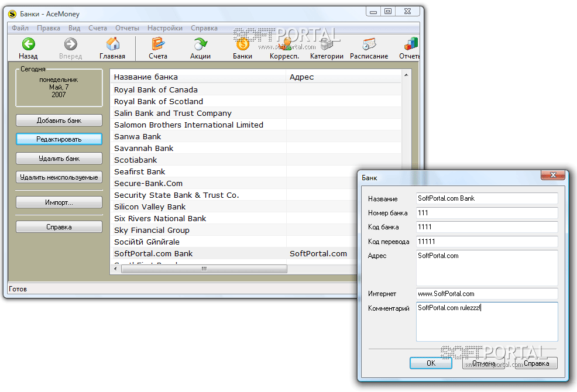Click the Комментарий text area
577x392 pixels.
point(487,322)
